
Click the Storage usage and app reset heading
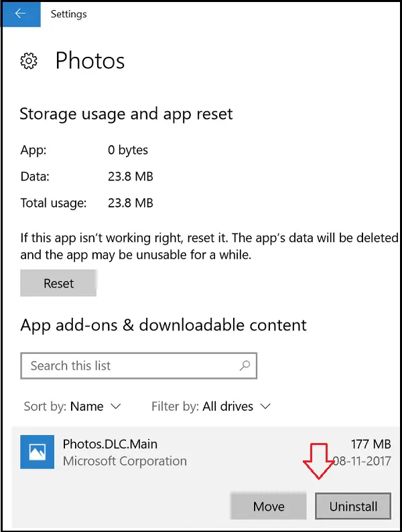pyautogui.click(x=126, y=114)
